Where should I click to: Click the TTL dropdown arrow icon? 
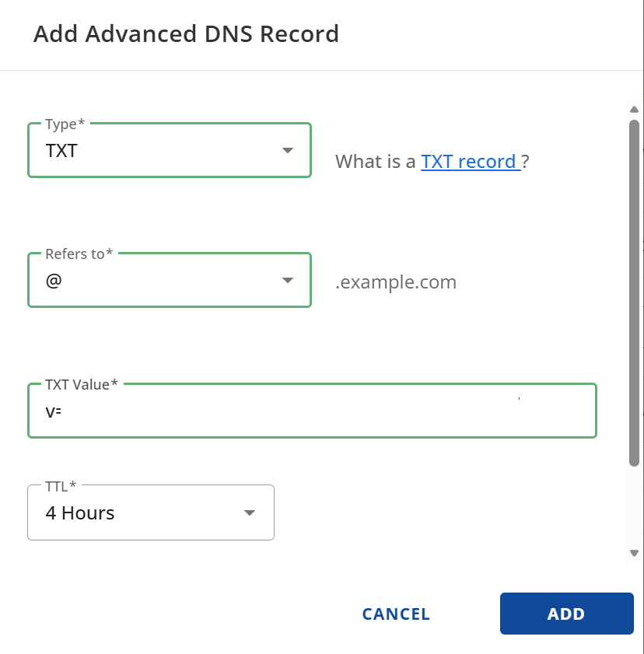click(x=249, y=512)
